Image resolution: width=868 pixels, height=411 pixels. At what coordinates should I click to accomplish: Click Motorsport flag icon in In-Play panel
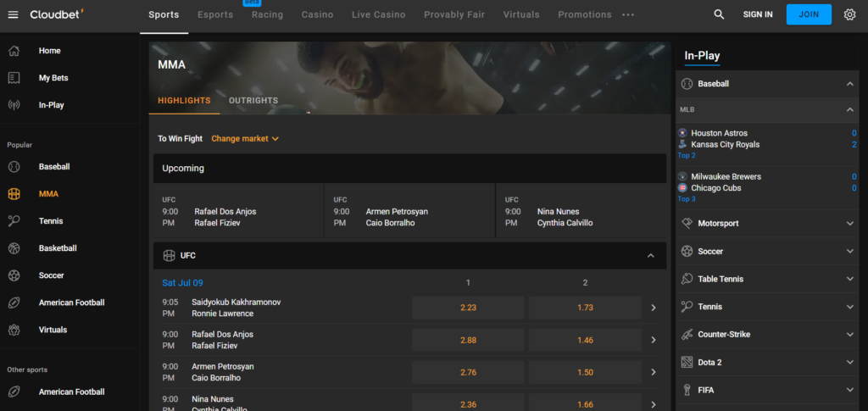687,224
